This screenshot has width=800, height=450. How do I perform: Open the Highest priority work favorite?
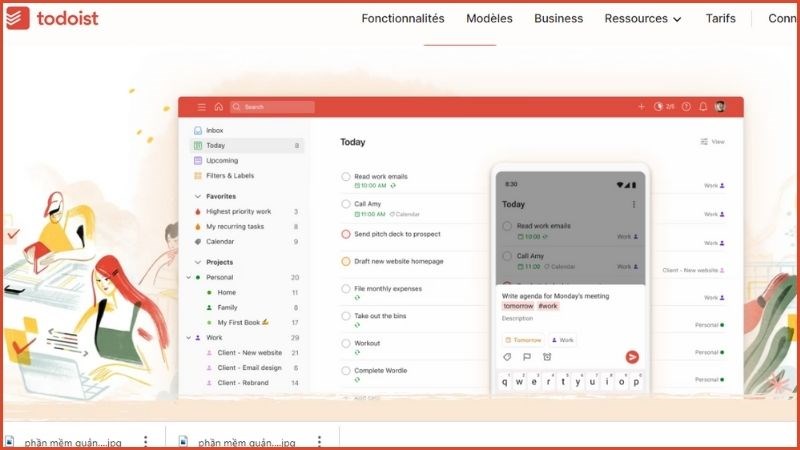247,211
